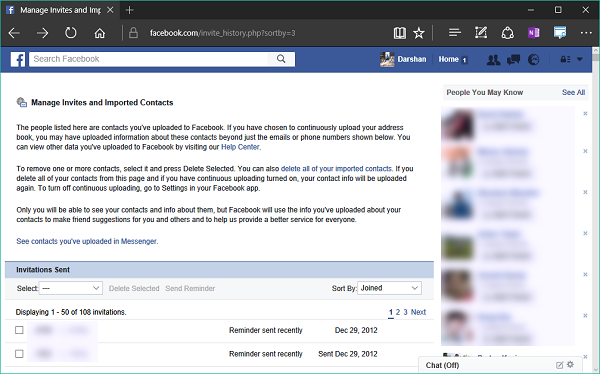Expand the account menu arrow in header
This screenshot has height=374, width=600.
coord(579,59)
